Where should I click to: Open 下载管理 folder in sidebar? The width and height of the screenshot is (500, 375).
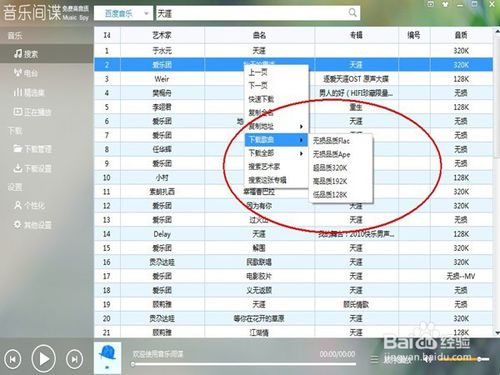[x=32, y=149]
